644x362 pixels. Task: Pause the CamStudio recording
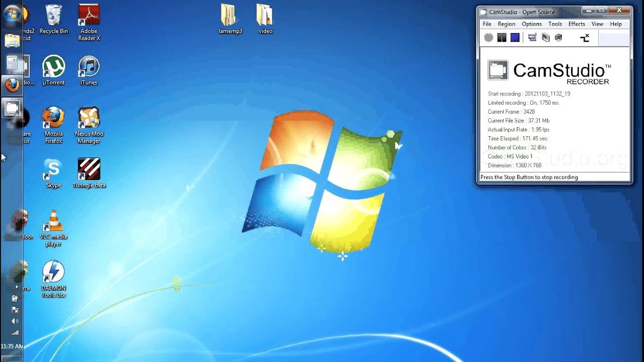[x=502, y=38]
